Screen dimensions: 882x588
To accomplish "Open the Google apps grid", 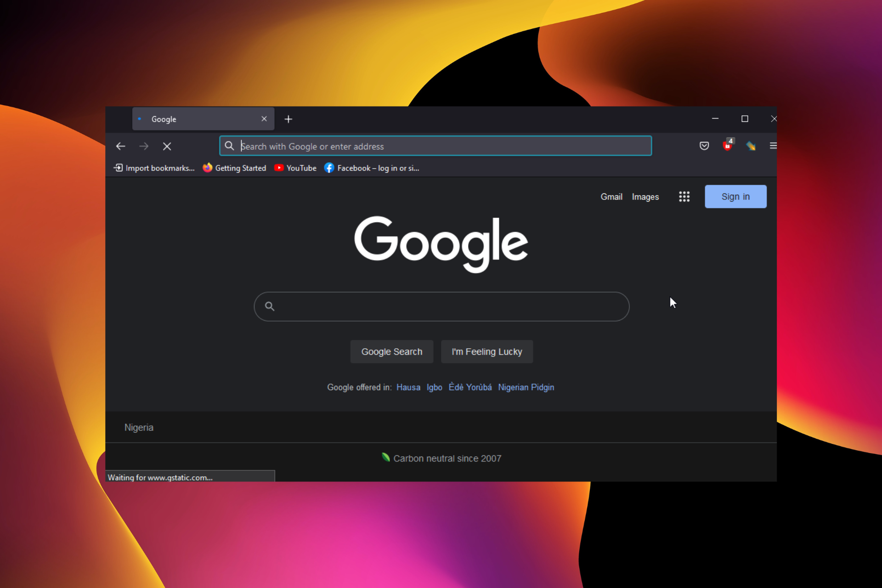I will [684, 197].
